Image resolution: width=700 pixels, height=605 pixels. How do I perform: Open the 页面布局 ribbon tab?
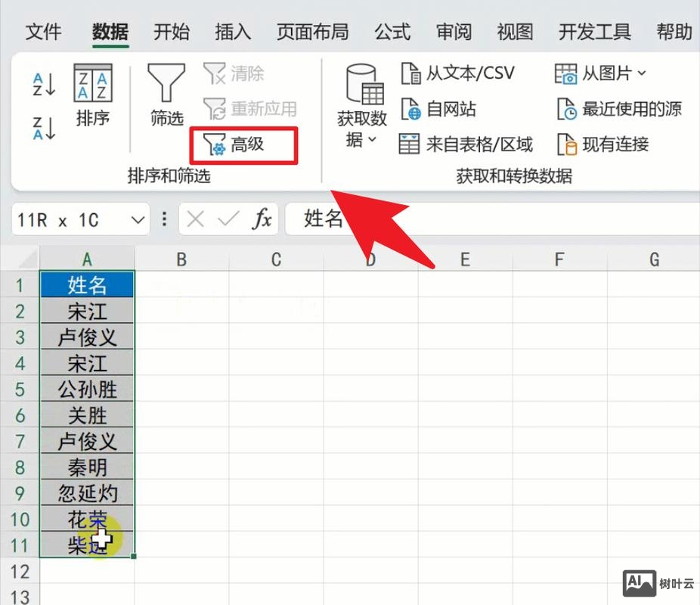coord(313,32)
